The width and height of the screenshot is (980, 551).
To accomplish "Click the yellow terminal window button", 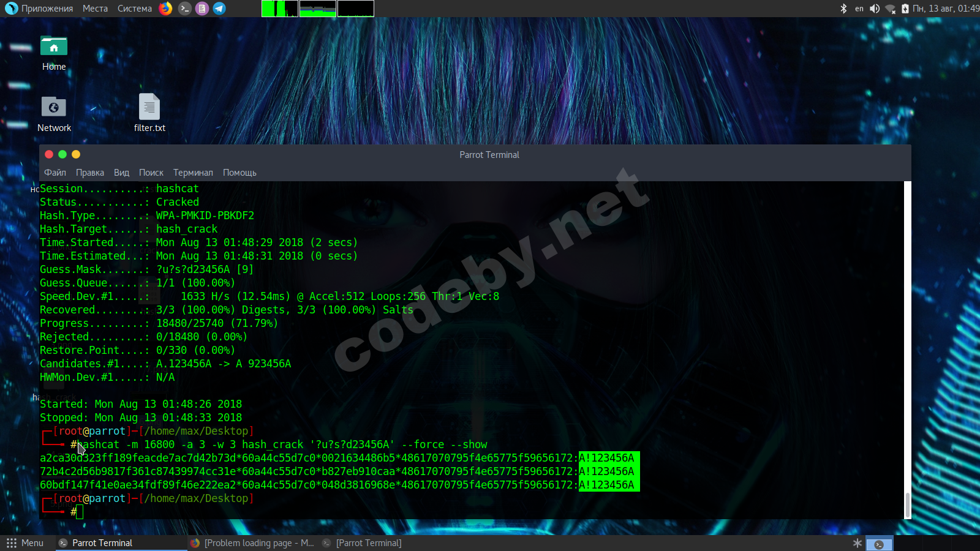I will (76, 154).
